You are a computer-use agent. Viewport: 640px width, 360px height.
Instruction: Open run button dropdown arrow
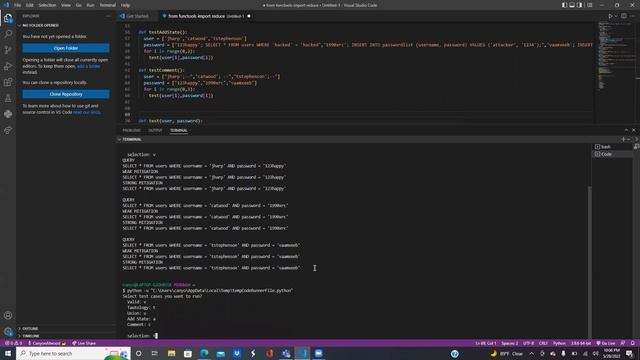[616, 16]
